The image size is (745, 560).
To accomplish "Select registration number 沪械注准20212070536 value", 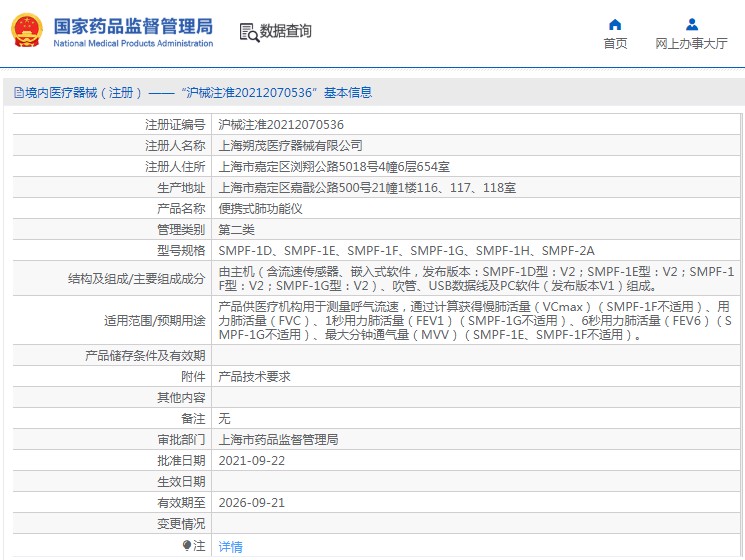I will (281, 124).
